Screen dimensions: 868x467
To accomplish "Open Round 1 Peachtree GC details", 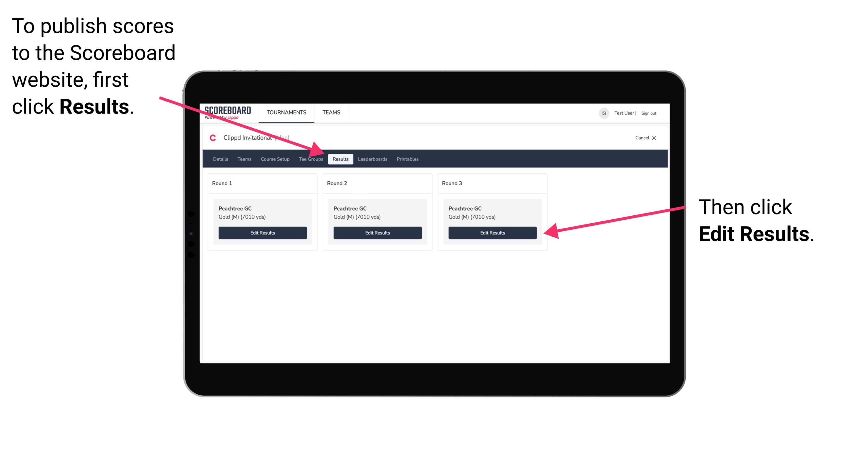I will [262, 233].
